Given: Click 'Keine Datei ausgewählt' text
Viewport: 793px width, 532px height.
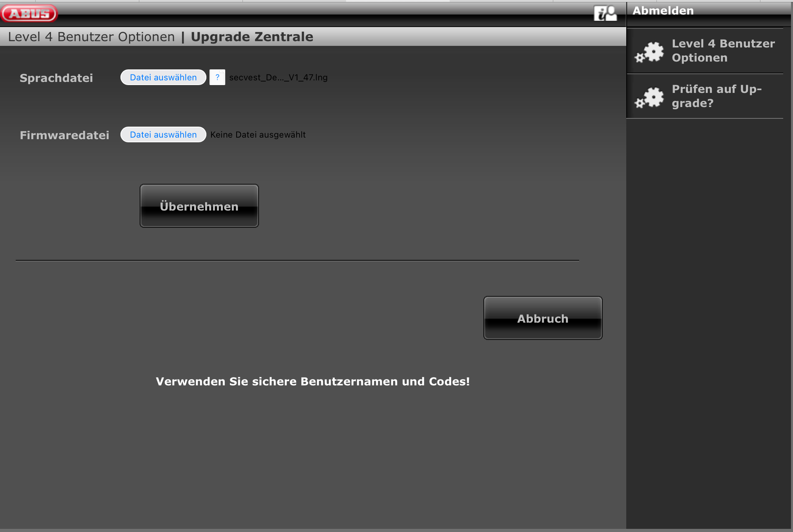Looking at the screenshot, I should [258, 135].
